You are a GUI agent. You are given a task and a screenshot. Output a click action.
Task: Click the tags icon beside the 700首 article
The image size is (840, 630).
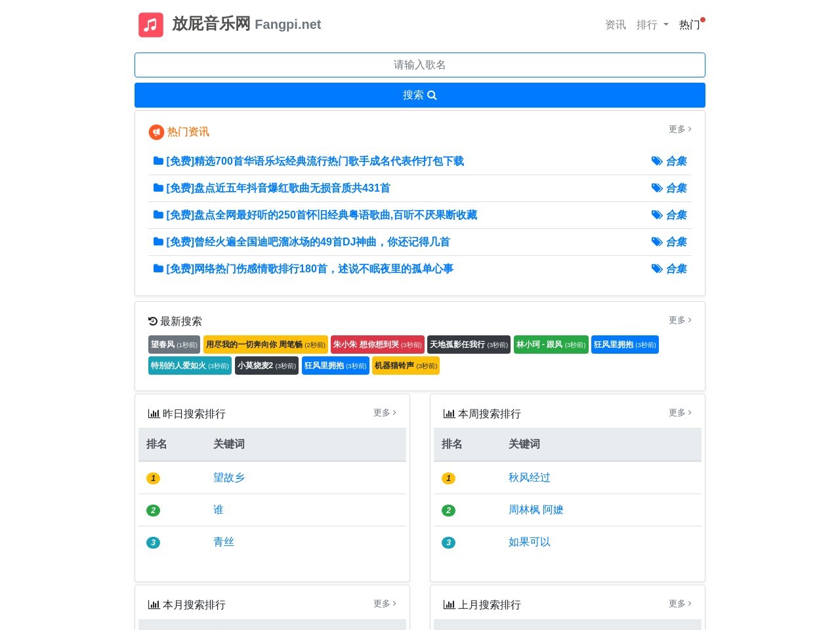click(656, 161)
